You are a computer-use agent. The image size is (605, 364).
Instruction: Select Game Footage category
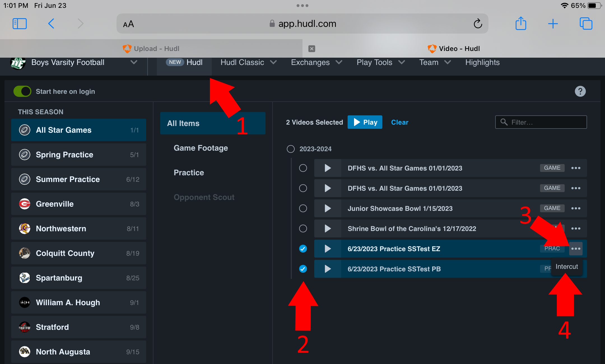[201, 148]
